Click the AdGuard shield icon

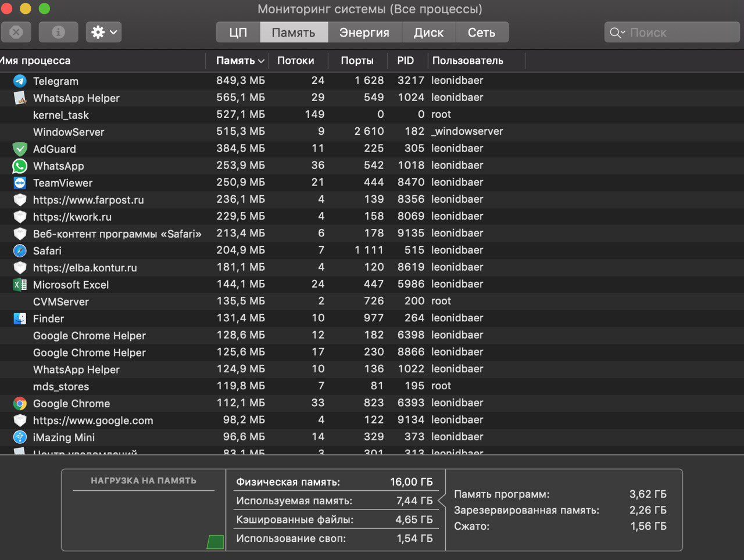pos(20,149)
